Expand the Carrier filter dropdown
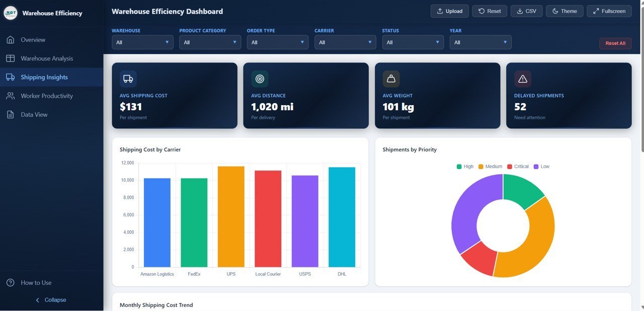The height and width of the screenshot is (311, 644). 345,42
